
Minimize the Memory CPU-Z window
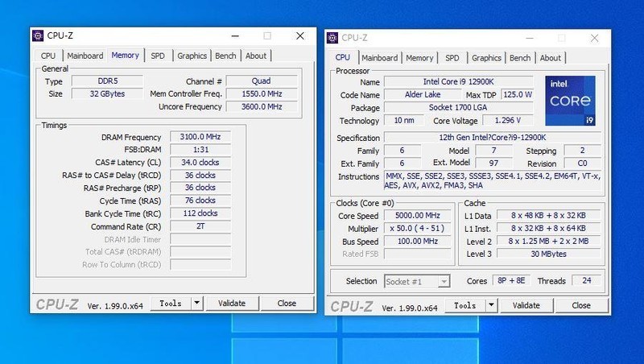click(x=235, y=35)
